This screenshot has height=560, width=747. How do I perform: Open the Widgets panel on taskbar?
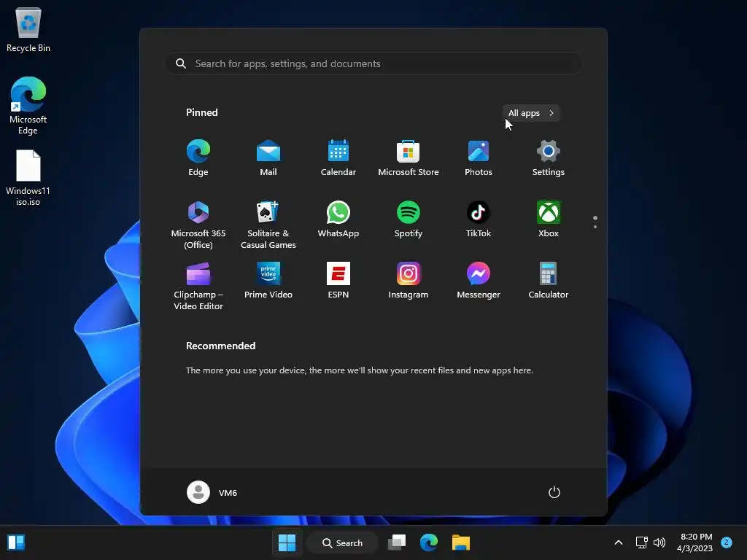point(16,542)
